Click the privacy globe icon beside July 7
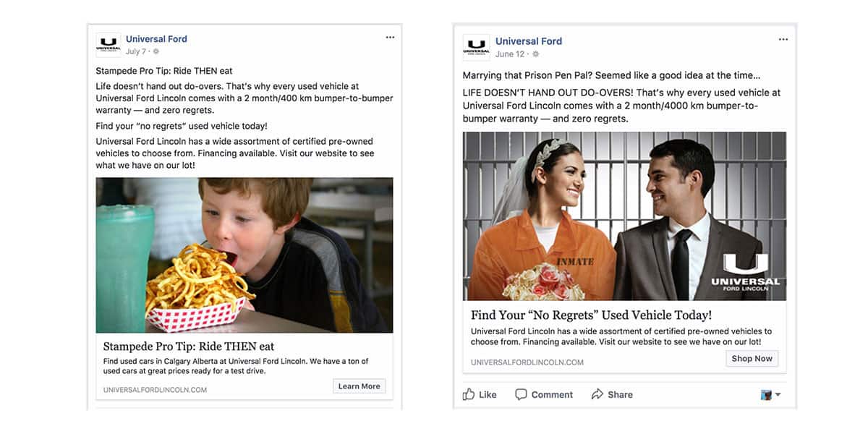868x434 pixels. click(156, 51)
